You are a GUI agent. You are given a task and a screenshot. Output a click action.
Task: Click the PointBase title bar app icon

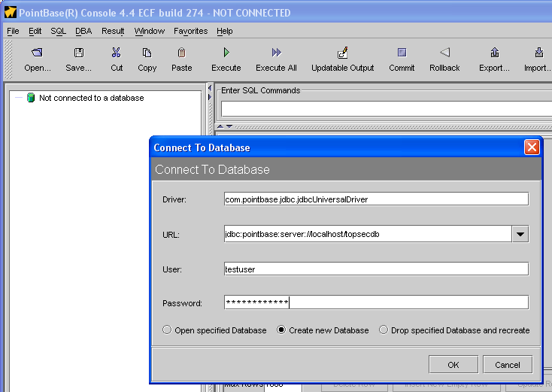point(11,12)
